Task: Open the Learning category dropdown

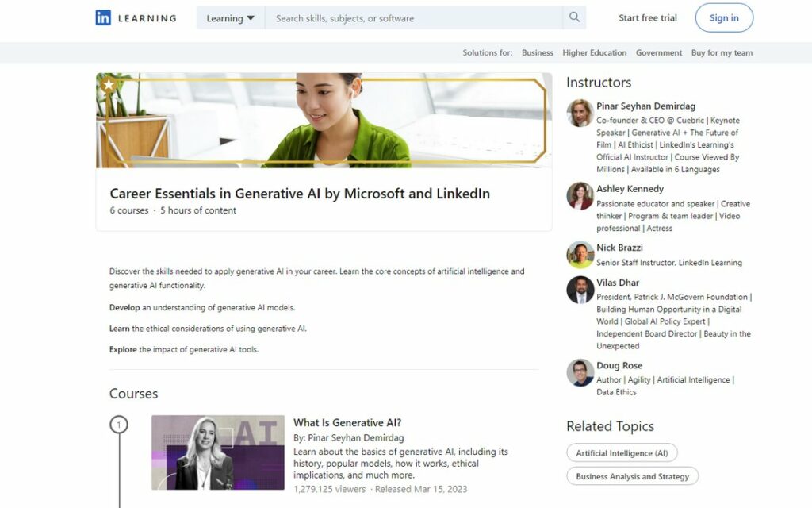Action: (229, 17)
